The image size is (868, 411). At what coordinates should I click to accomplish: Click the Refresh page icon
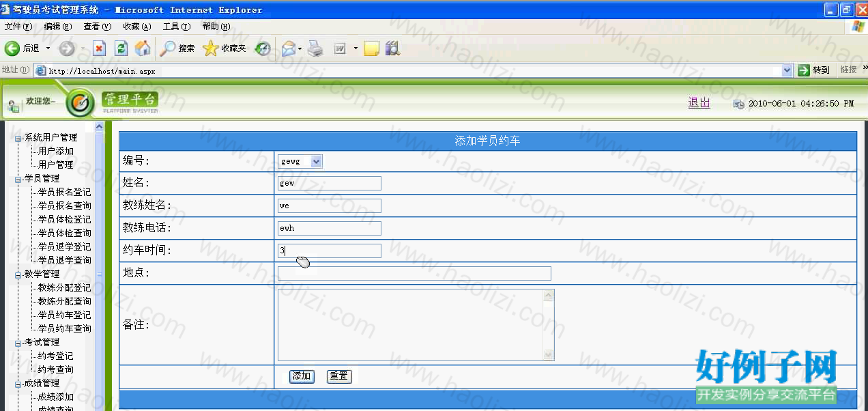click(121, 48)
